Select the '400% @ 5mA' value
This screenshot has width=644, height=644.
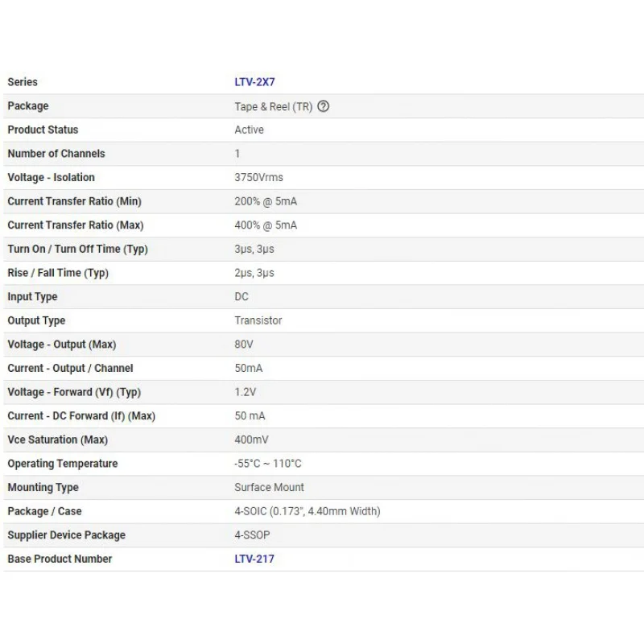tap(266, 225)
